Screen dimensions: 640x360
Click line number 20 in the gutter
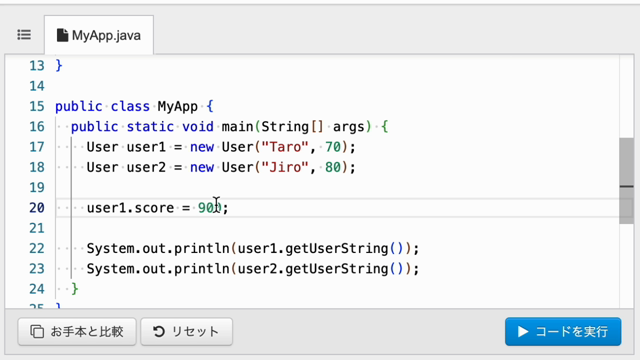[37, 208]
